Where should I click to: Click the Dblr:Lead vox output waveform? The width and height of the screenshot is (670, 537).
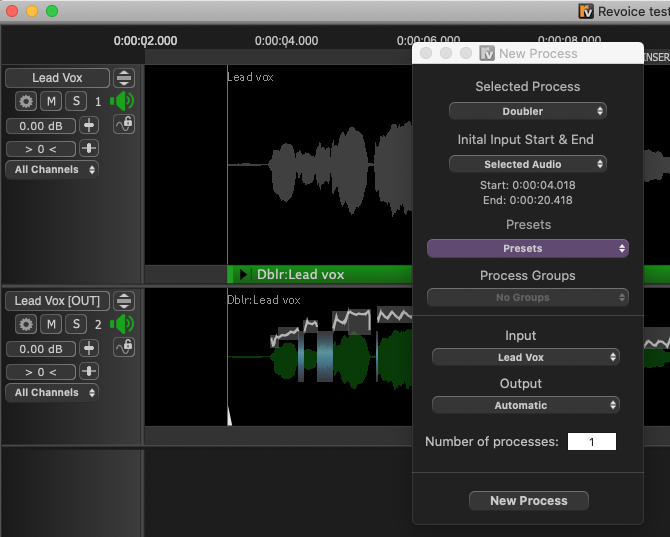[320, 357]
